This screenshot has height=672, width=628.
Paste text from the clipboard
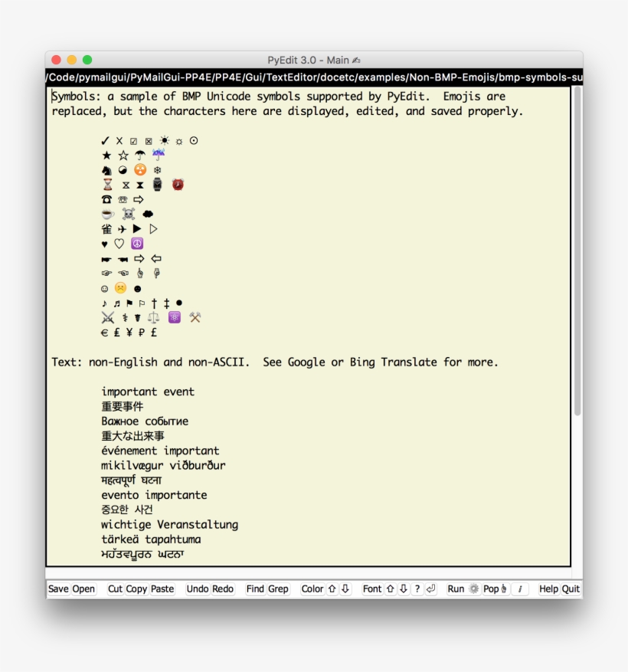(163, 588)
